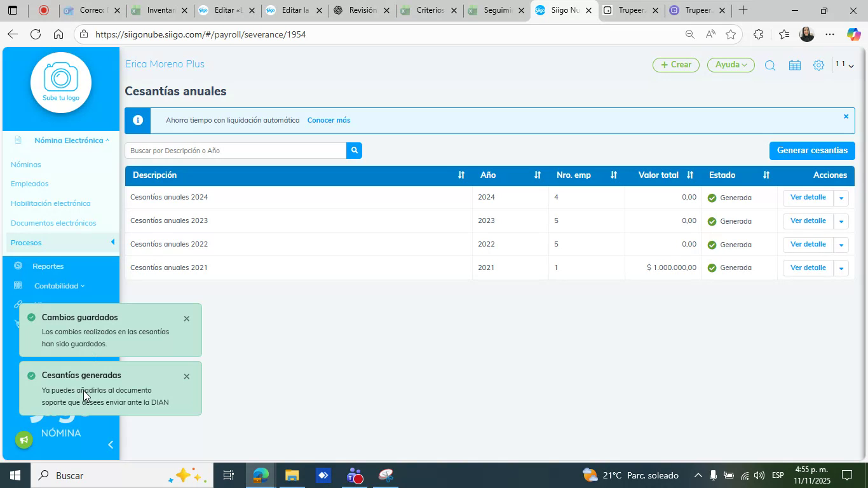Follow the Conocer más link
The height and width of the screenshot is (488, 868).
(x=329, y=120)
